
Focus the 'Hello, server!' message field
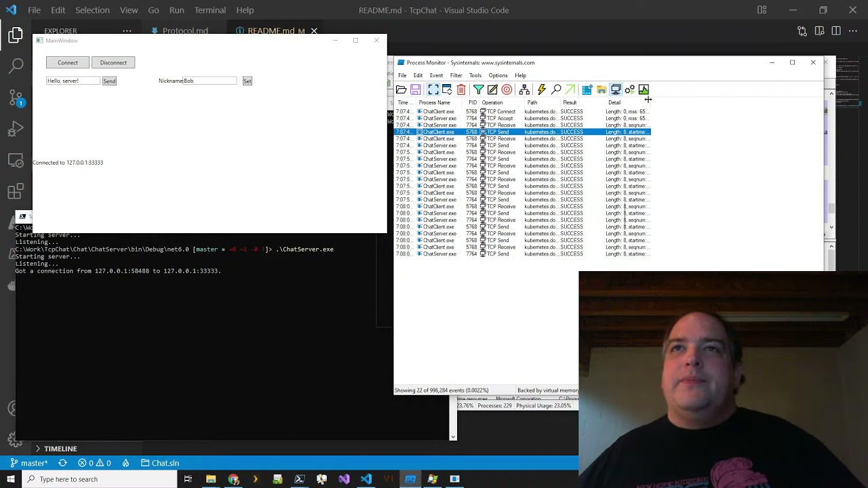[x=73, y=81]
